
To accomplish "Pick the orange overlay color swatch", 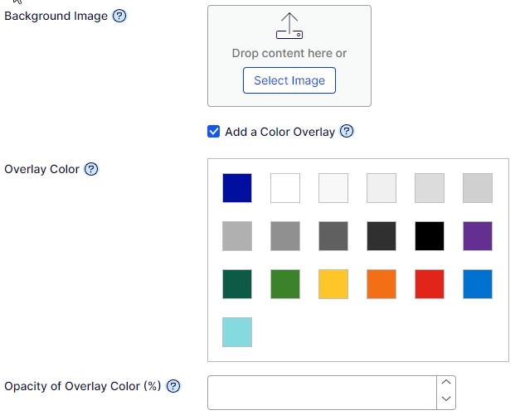I will [x=381, y=284].
